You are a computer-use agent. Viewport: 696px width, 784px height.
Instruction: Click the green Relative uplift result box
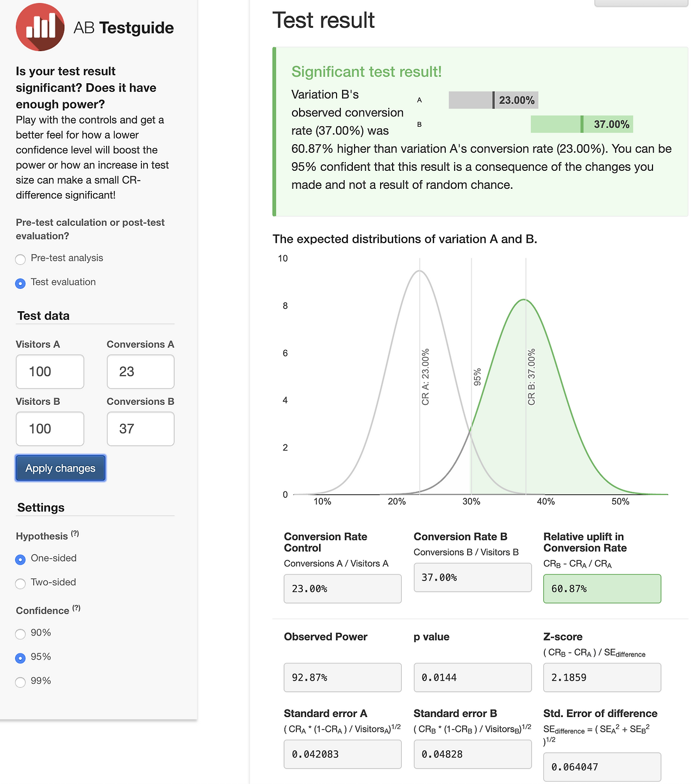602,589
